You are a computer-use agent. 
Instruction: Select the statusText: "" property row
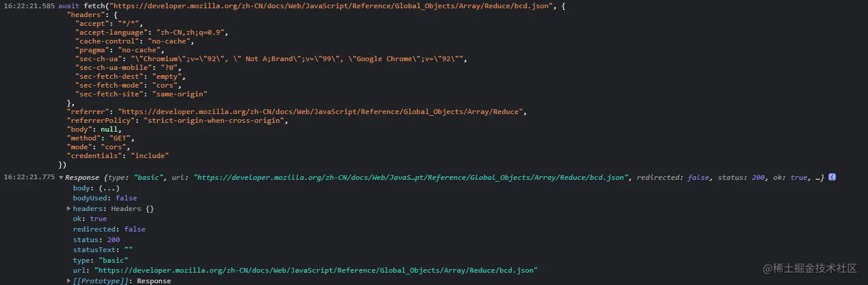click(x=103, y=250)
